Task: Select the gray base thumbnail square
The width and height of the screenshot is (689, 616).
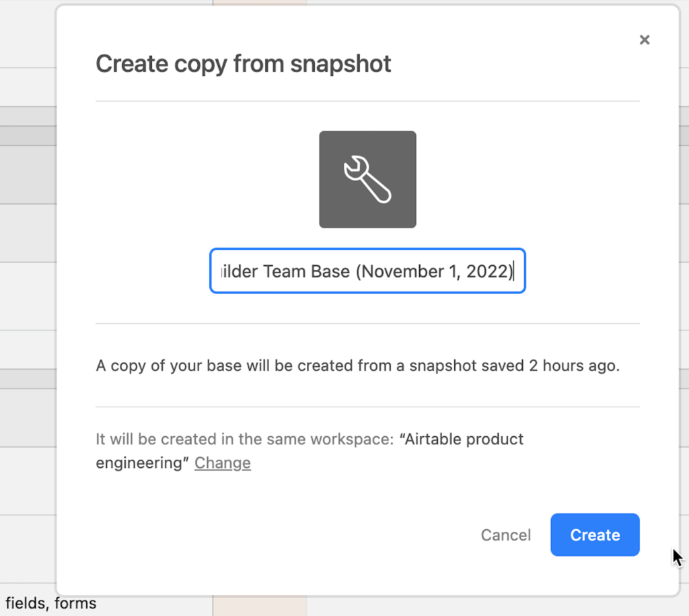Action: pyautogui.click(x=367, y=178)
